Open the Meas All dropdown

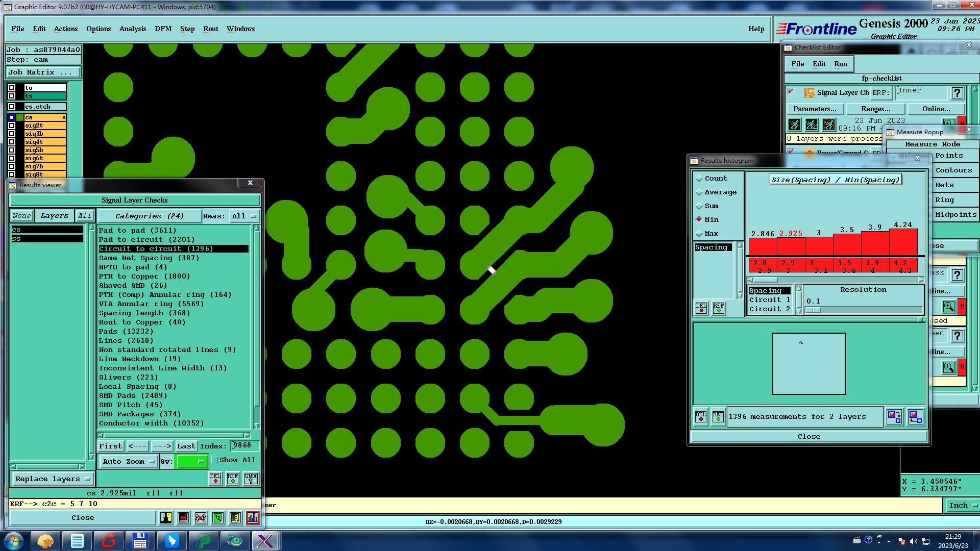tap(243, 216)
